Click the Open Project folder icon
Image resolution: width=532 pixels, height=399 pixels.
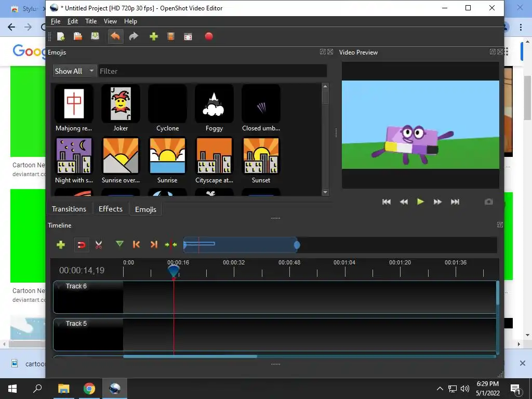click(x=78, y=36)
